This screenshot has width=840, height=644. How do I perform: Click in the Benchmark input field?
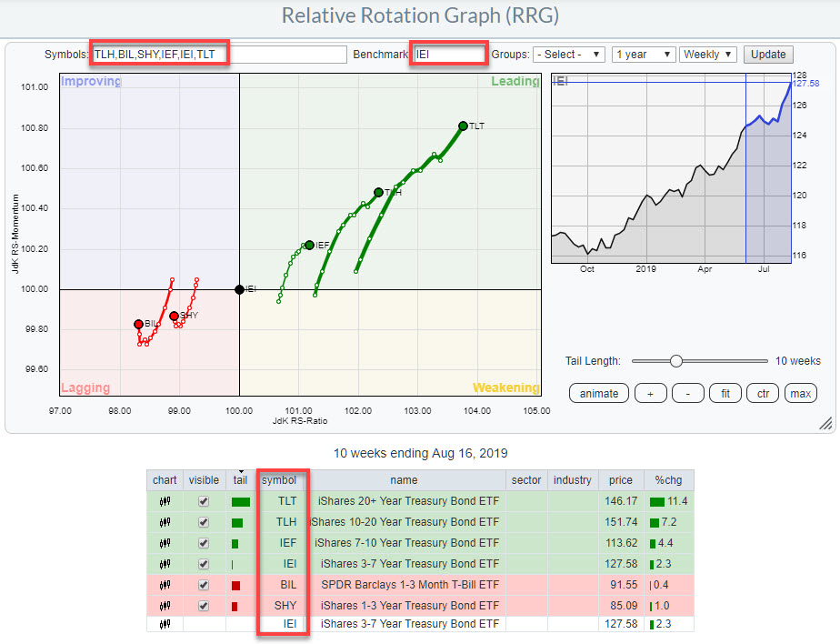coord(449,55)
